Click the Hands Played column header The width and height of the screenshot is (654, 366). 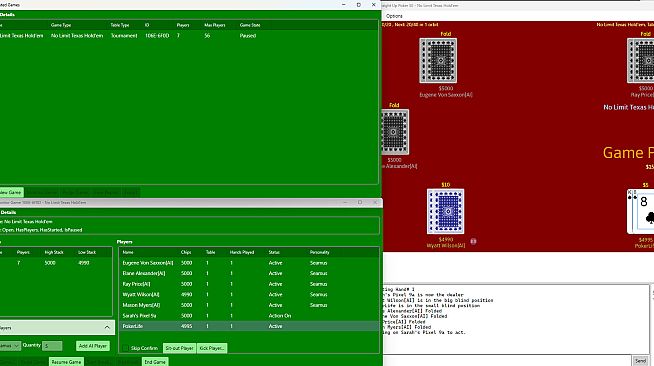(x=242, y=252)
